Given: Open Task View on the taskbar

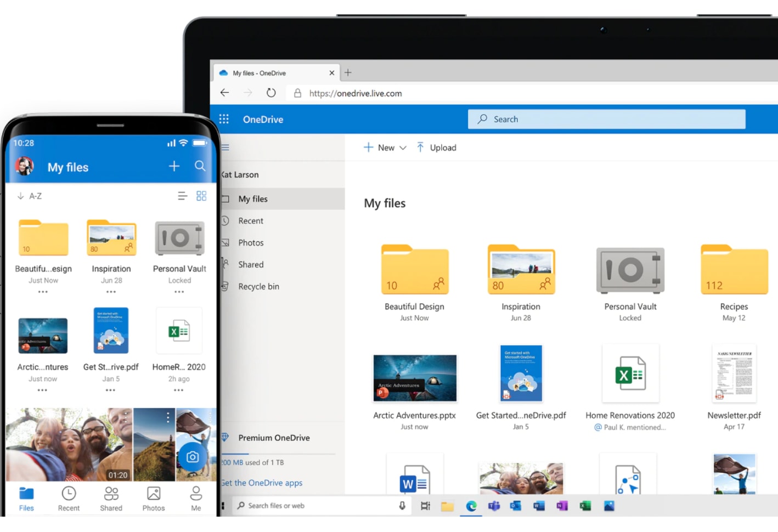Looking at the screenshot, I should [425, 506].
